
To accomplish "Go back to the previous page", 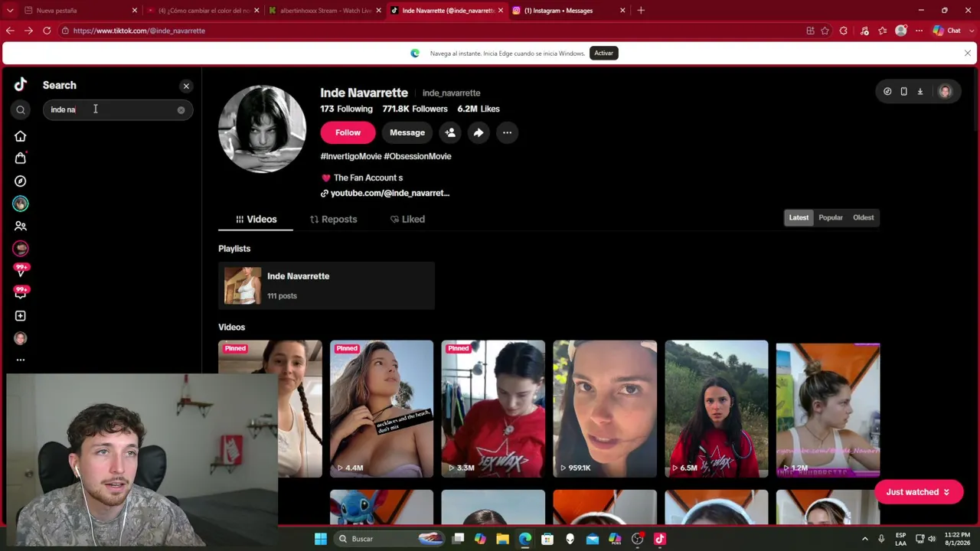I will pyautogui.click(x=10, y=31).
